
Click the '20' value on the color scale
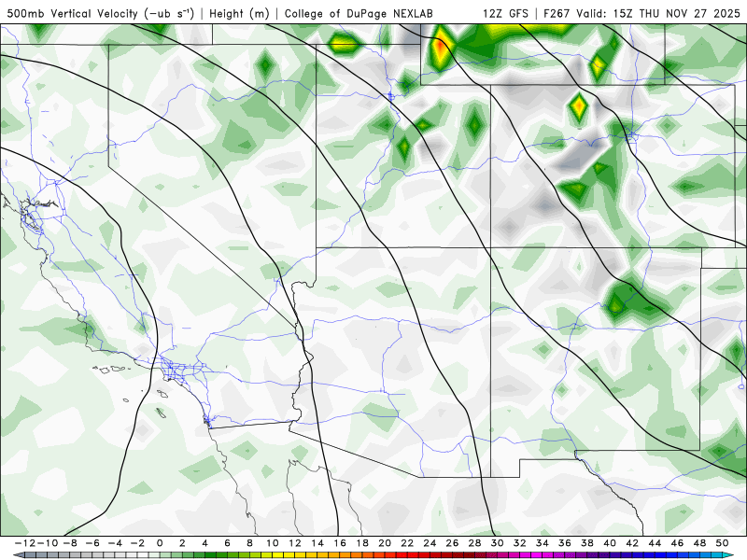385,543
